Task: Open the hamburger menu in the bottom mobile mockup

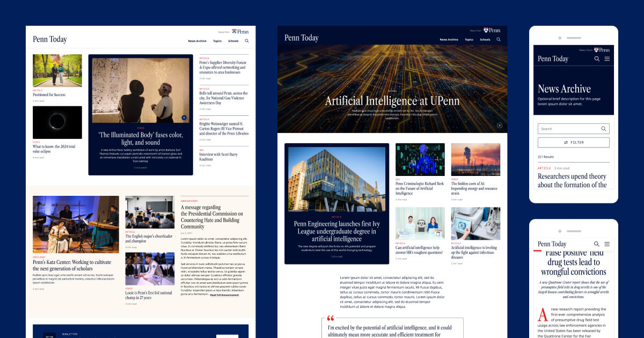Action: pyautogui.click(x=607, y=244)
